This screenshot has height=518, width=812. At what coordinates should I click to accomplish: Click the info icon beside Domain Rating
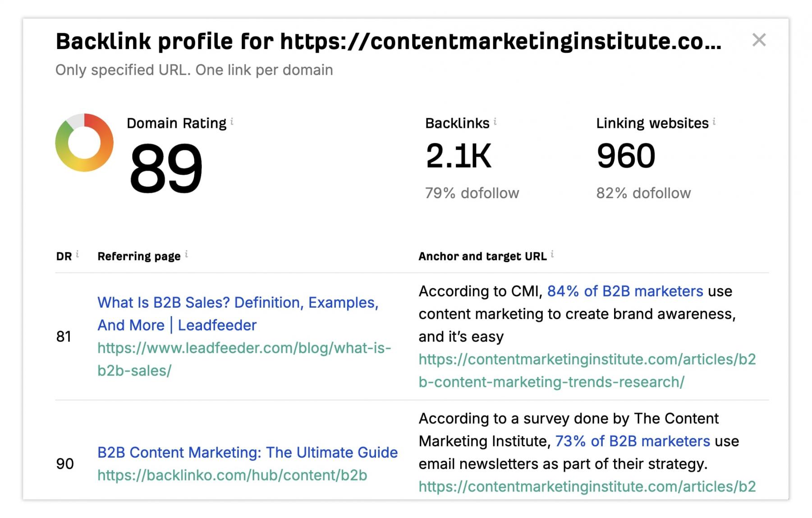pyautogui.click(x=232, y=121)
